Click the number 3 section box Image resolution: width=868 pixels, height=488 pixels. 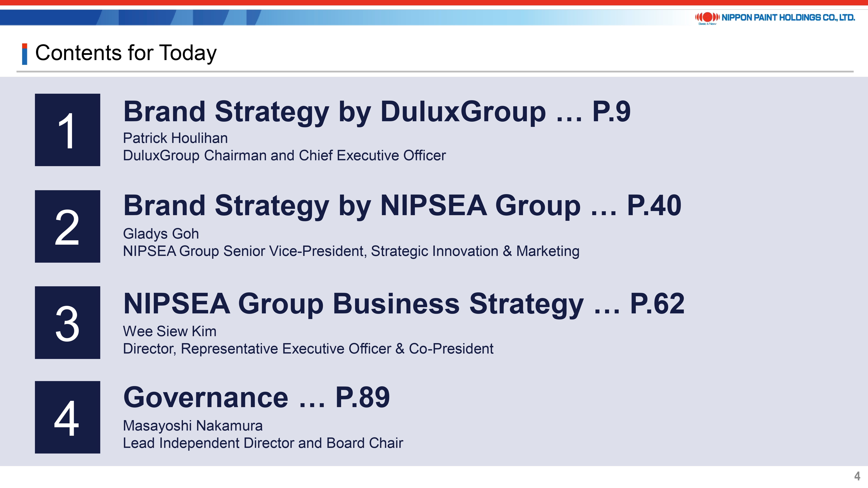click(x=67, y=323)
